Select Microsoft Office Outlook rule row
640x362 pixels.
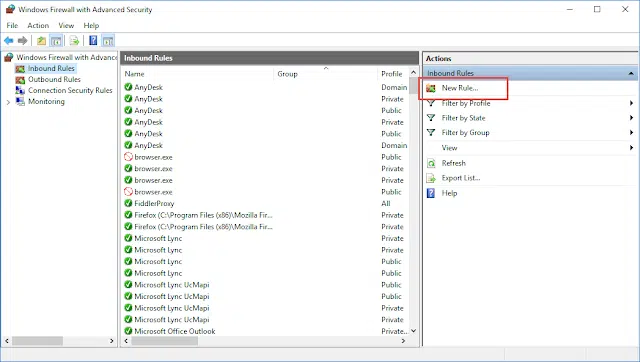point(265,331)
